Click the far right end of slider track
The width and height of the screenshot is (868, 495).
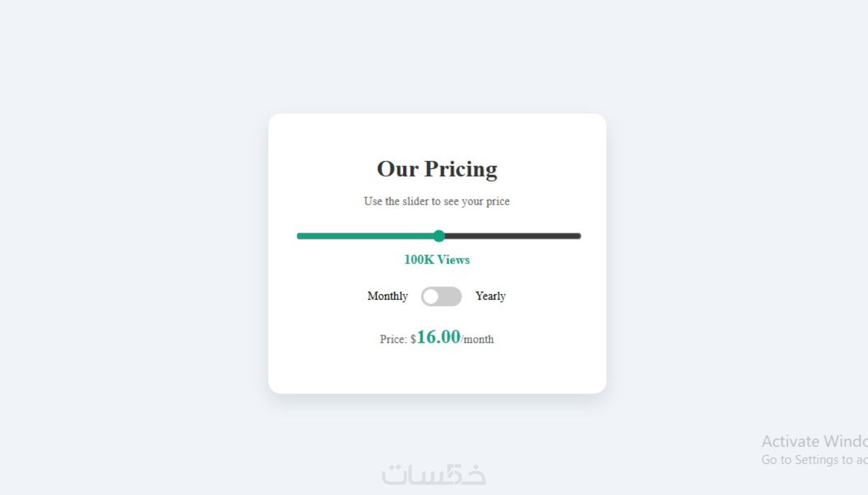click(x=578, y=236)
